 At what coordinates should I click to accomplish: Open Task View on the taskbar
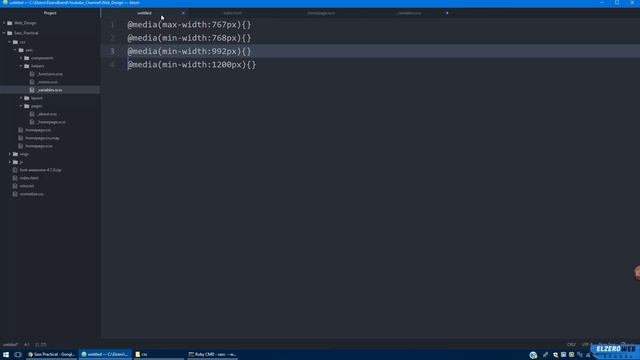pos(18,355)
